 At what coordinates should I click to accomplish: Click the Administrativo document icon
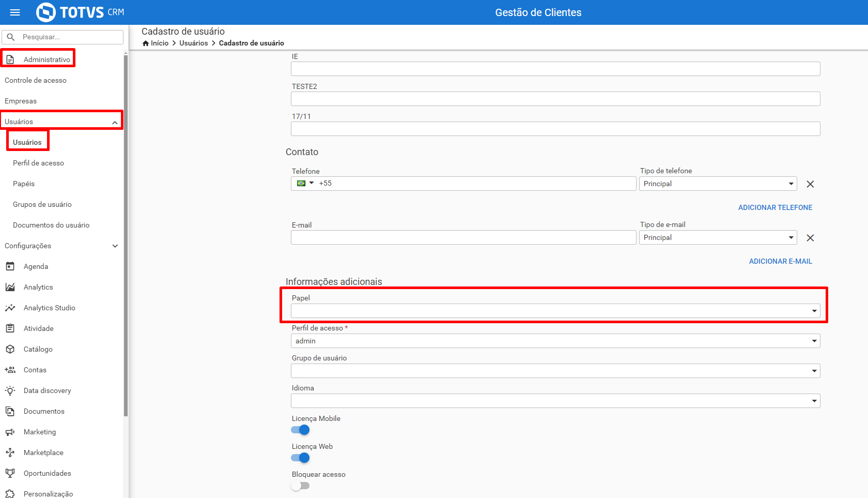pos(10,59)
